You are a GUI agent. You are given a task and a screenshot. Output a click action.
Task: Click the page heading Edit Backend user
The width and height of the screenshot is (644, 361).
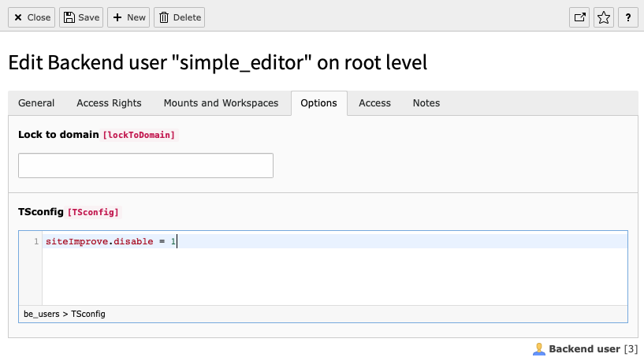pos(218,63)
